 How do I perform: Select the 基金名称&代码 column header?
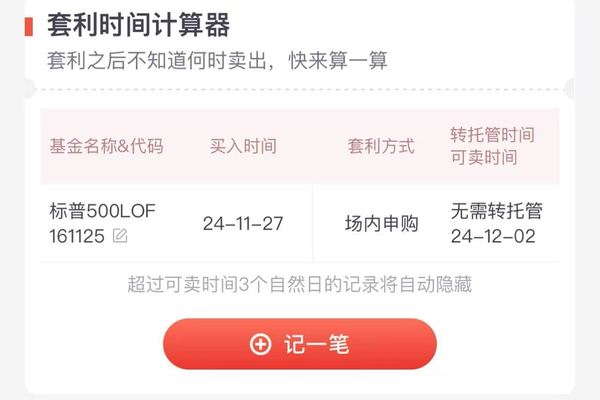[106, 146]
